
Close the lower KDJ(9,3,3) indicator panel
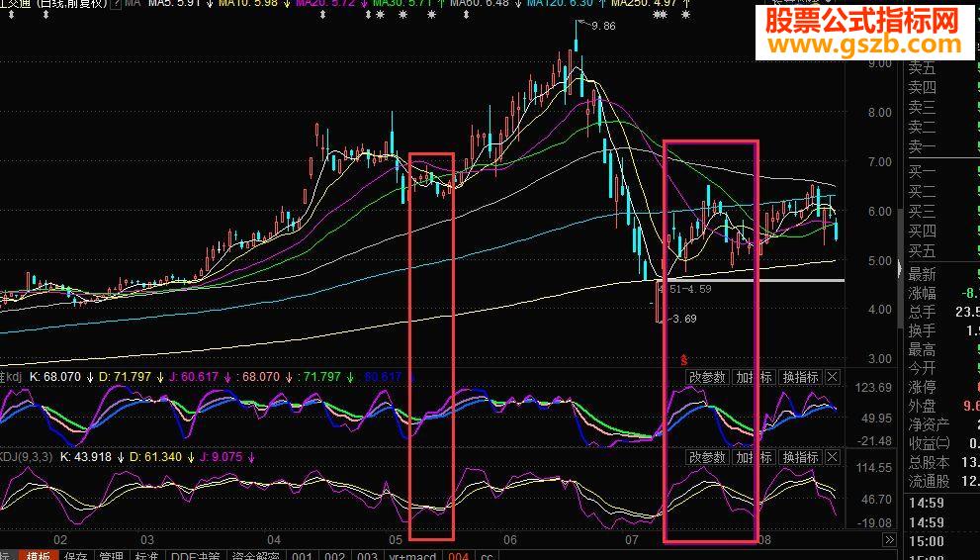tap(832, 458)
